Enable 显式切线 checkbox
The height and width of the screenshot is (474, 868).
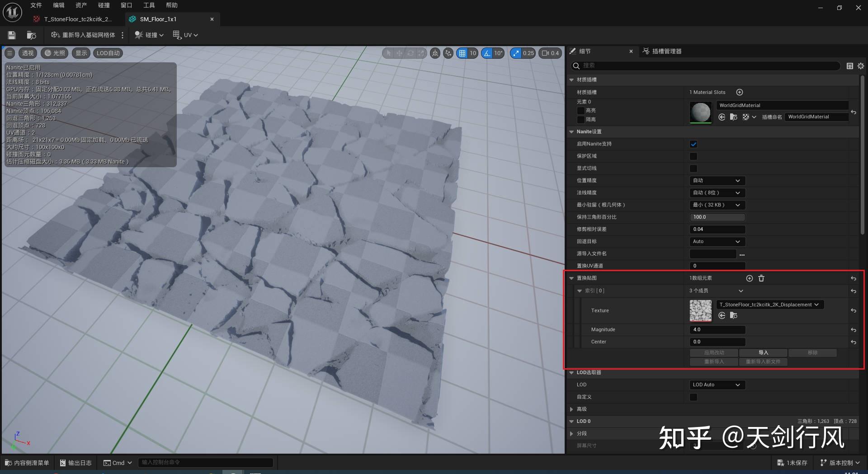pyautogui.click(x=693, y=169)
